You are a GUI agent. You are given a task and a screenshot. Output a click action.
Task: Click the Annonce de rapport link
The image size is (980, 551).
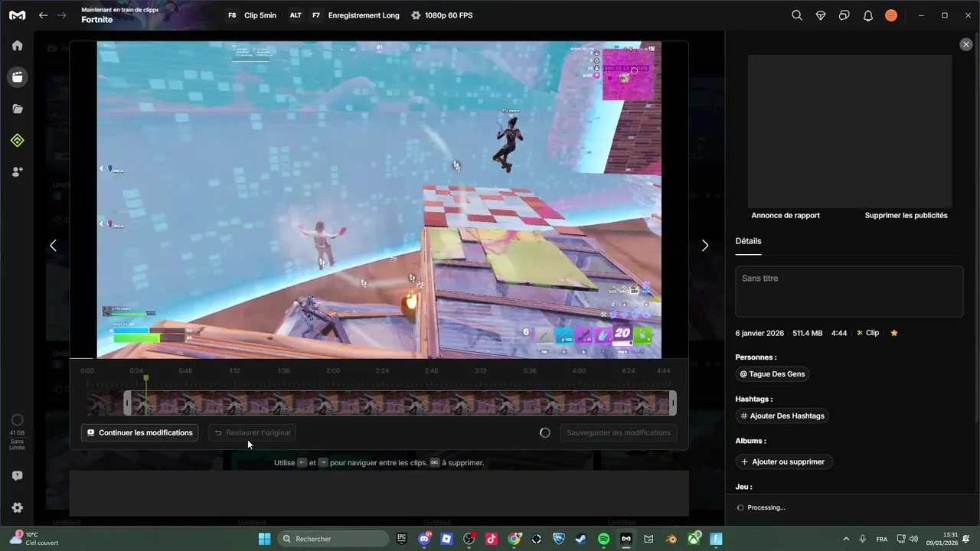[786, 216]
